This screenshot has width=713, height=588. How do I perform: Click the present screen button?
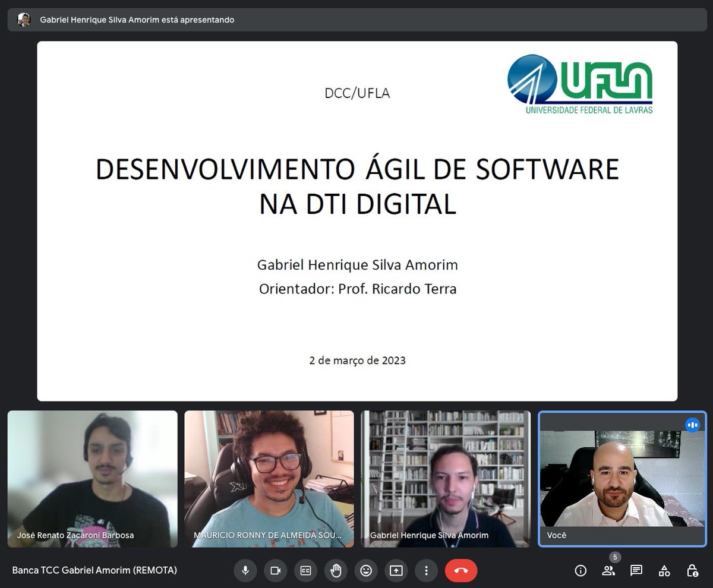pos(396,571)
